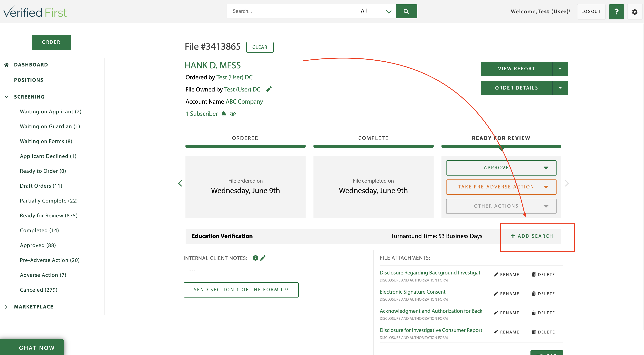Go to previous status with left chevron
Viewport: 644px width, 355px height.
(180, 183)
